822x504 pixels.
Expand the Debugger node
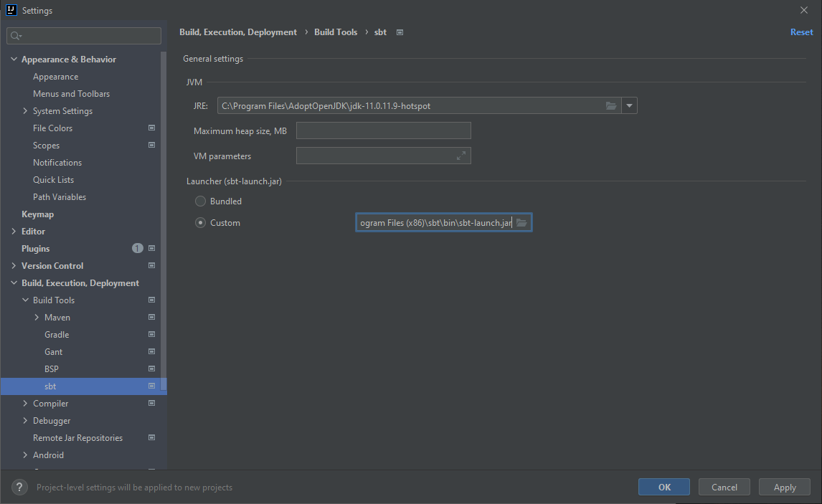[x=25, y=421]
